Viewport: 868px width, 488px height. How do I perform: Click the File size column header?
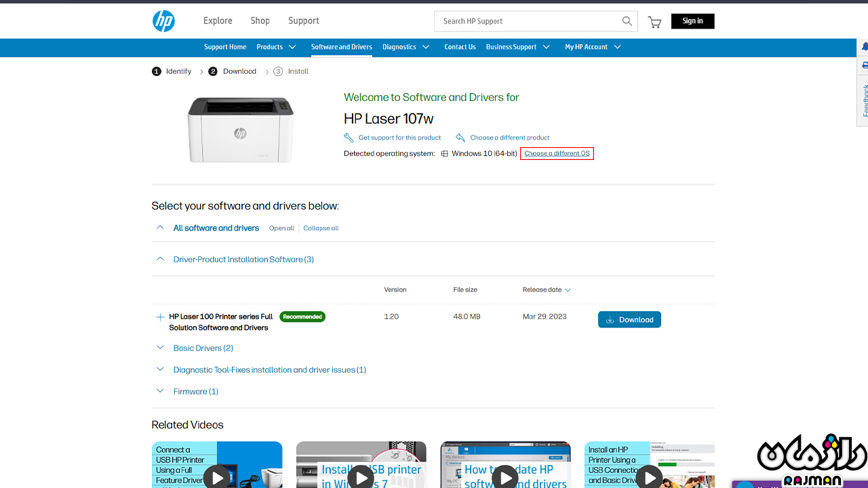coord(465,289)
